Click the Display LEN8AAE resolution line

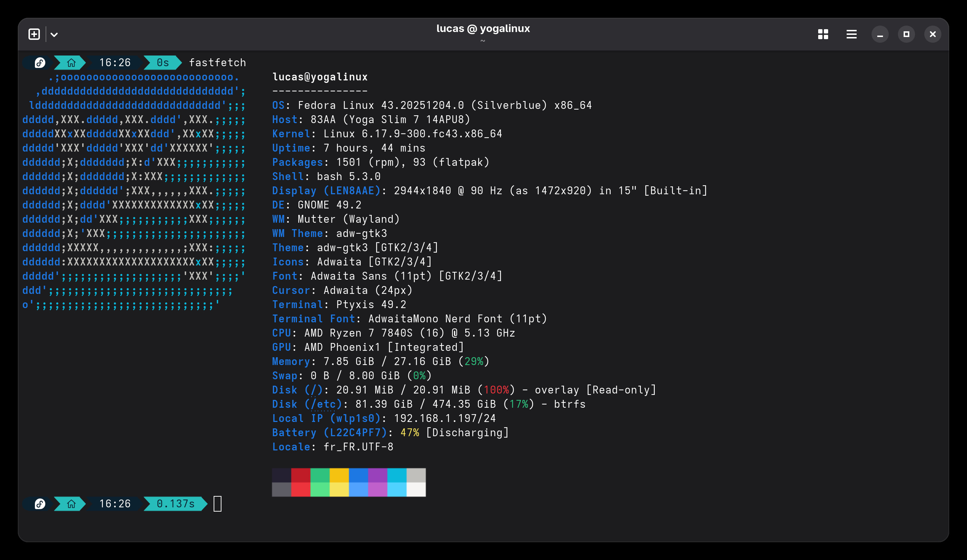coord(490,191)
